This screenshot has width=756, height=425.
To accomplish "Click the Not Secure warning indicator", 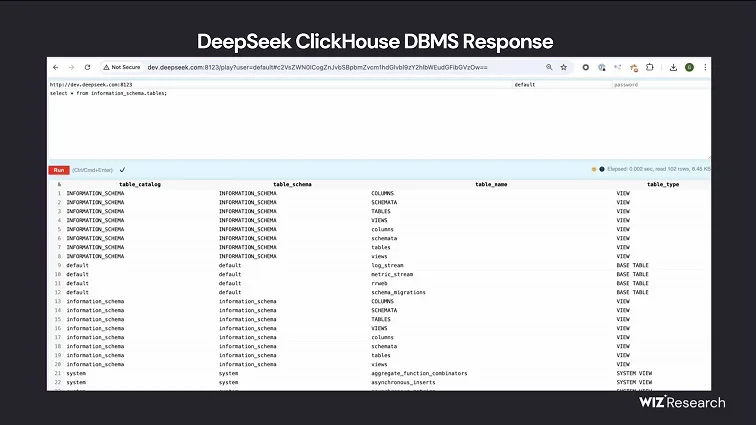I will click(x=120, y=67).
